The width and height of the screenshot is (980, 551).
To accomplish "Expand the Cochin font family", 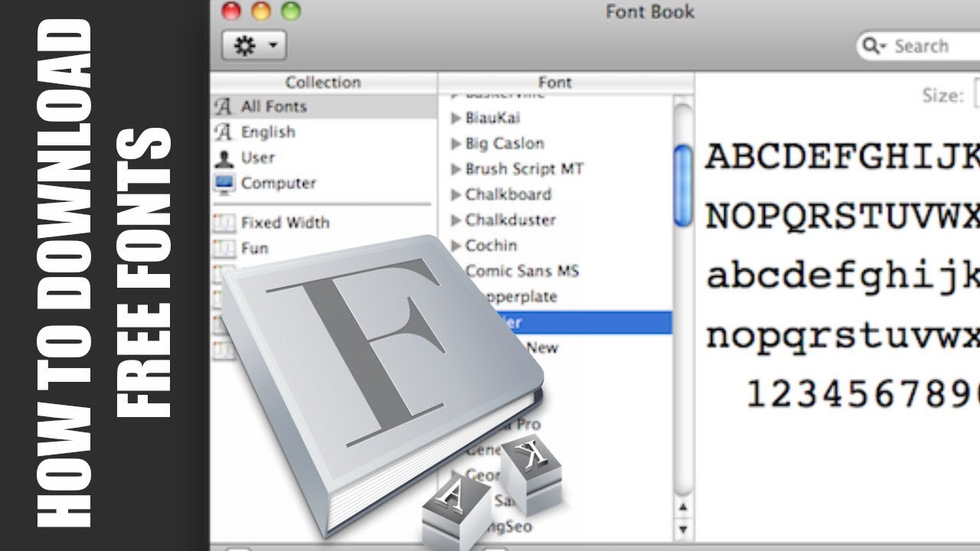I will coord(456,246).
